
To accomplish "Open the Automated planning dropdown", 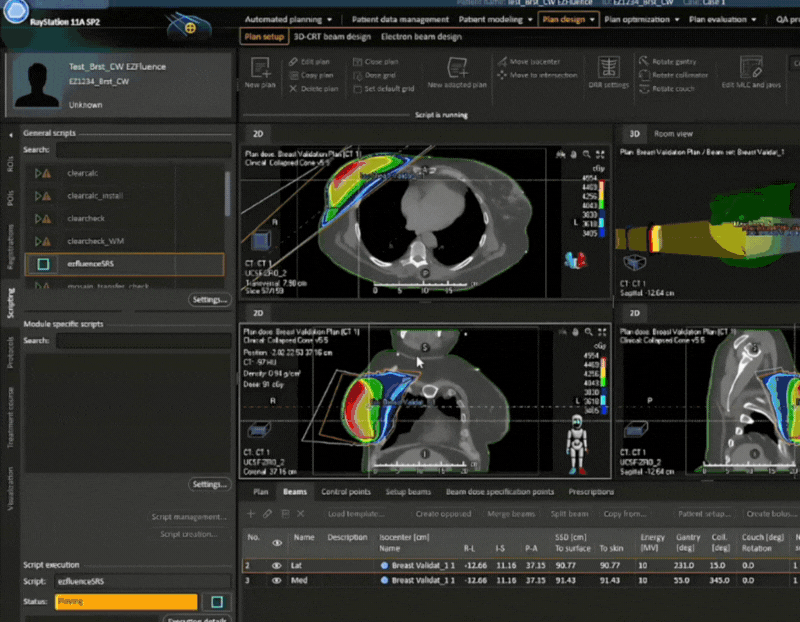I will click(288, 19).
